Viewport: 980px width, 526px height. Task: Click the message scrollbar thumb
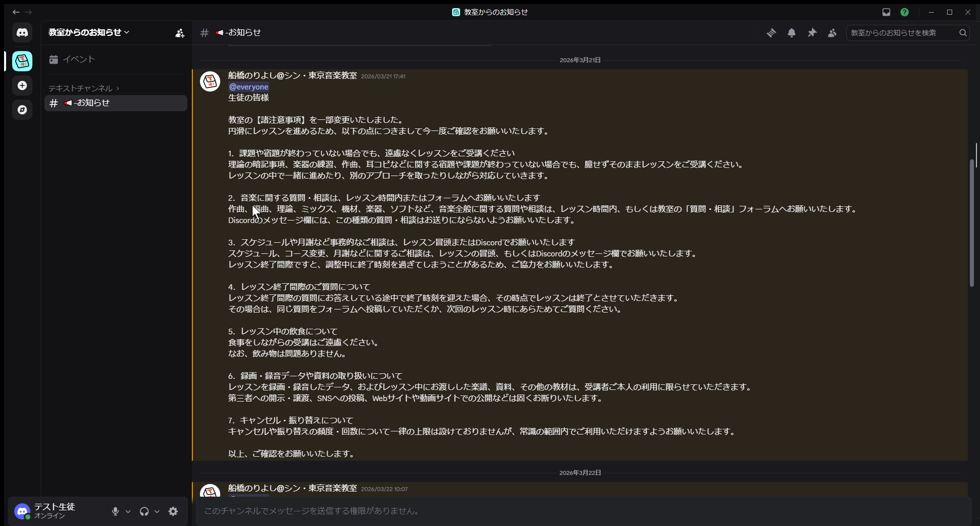click(x=972, y=223)
